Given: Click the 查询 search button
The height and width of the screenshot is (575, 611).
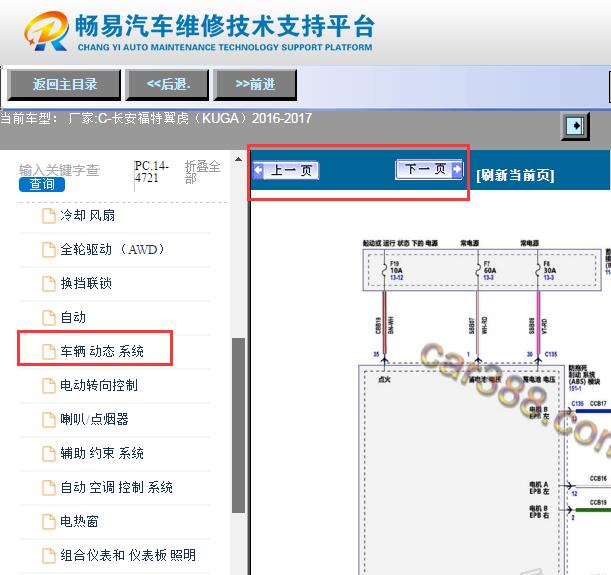Looking at the screenshot, I should pos(42,184).
